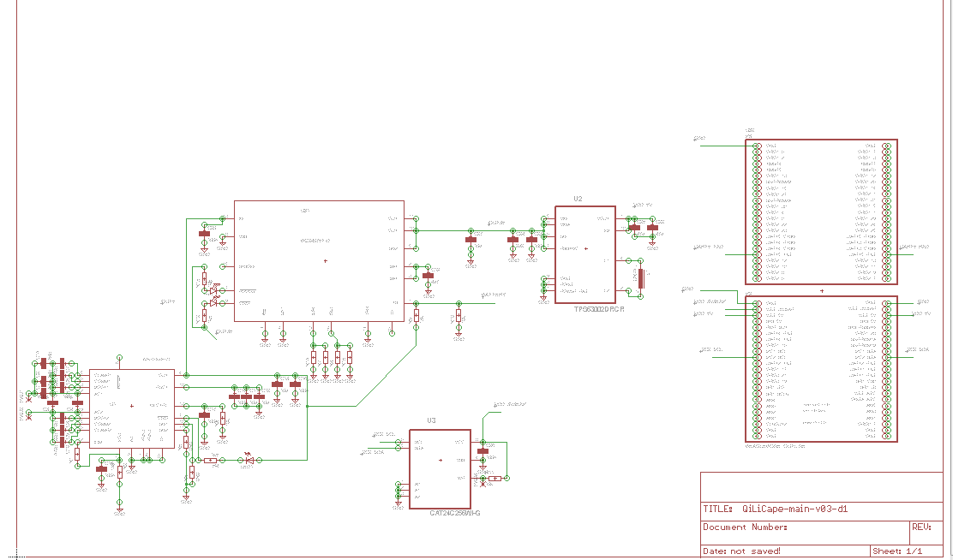Select the U2 reference designator label
The image size is (953, 560).
click(578, 200)
